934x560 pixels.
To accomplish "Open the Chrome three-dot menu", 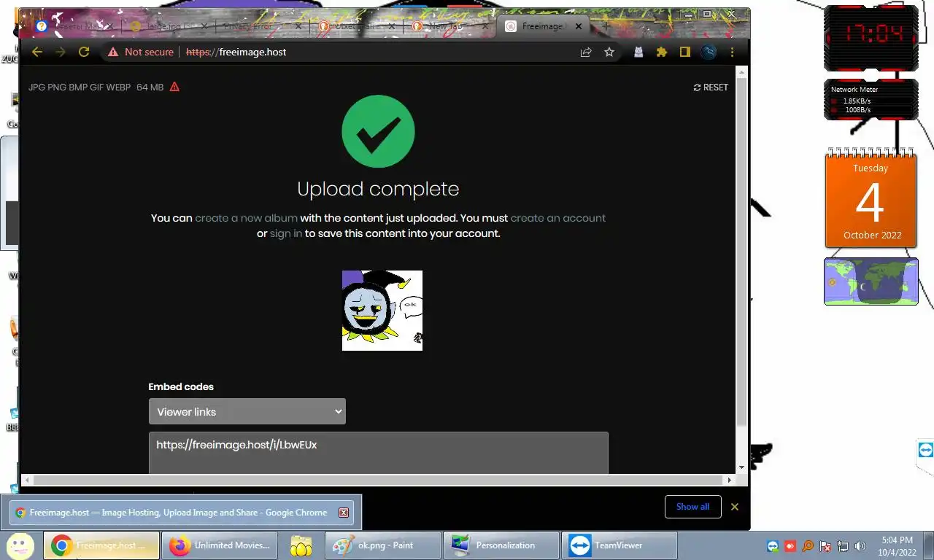I will pos(732,52).
